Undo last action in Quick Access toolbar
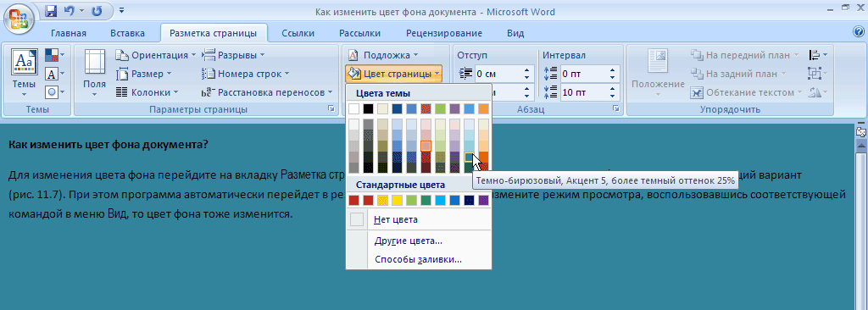The height and width of the screenshot is (310, 868). click(x=70, y=11)
